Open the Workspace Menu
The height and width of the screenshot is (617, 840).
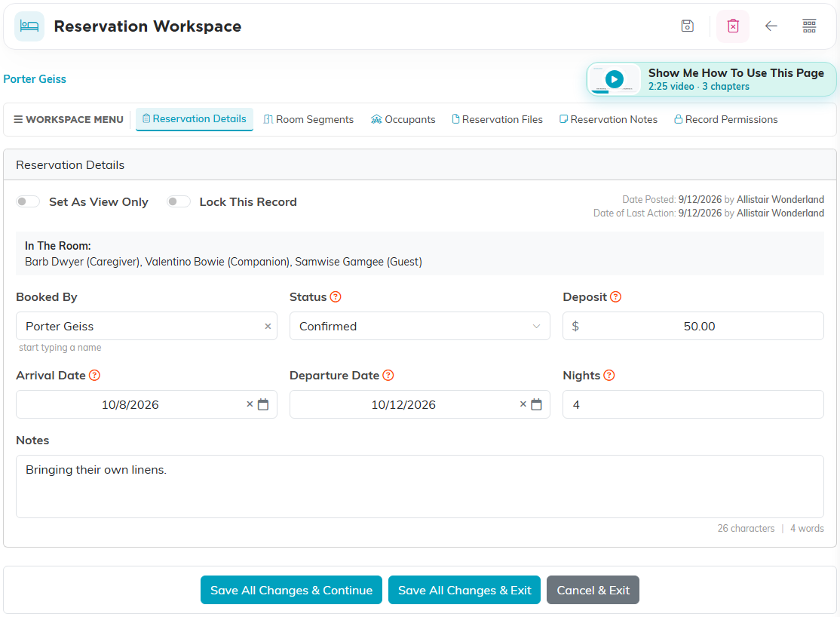tap(69, 119)
